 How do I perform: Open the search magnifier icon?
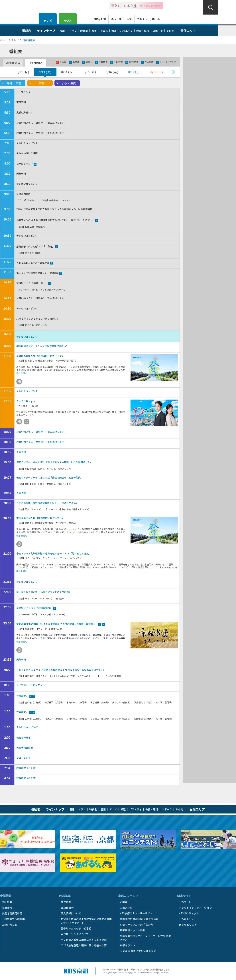[x=211, y=7]
